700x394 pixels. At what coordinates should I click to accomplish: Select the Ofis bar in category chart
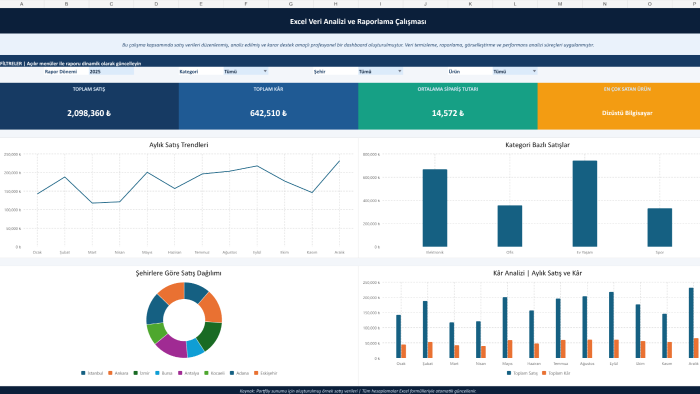click(x=510, y=226)
